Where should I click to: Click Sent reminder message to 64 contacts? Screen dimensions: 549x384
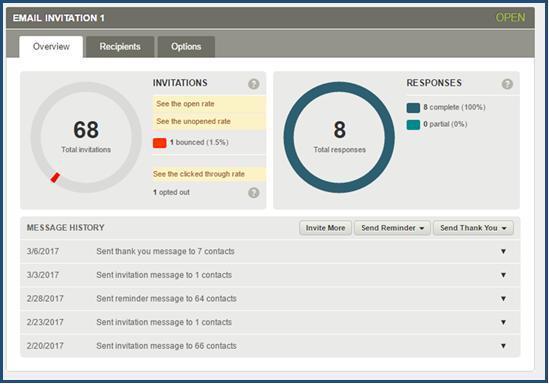point(166,299)
